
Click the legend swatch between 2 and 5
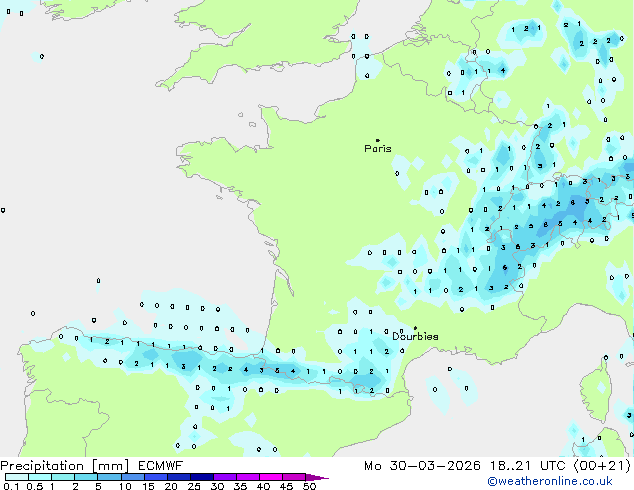click(x=86, y=477)
